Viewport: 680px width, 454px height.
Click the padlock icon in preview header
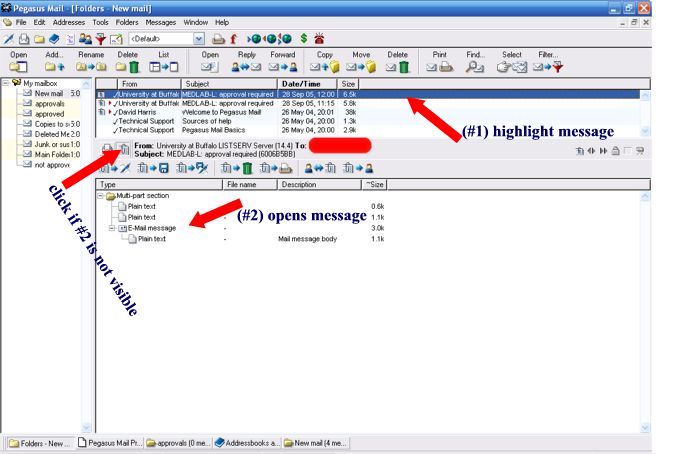(615, 151)
